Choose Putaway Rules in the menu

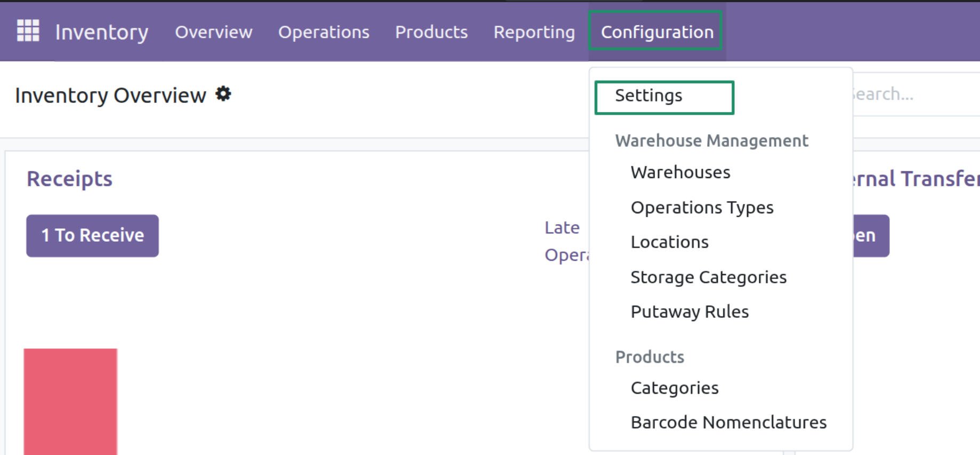click(690, 312)
